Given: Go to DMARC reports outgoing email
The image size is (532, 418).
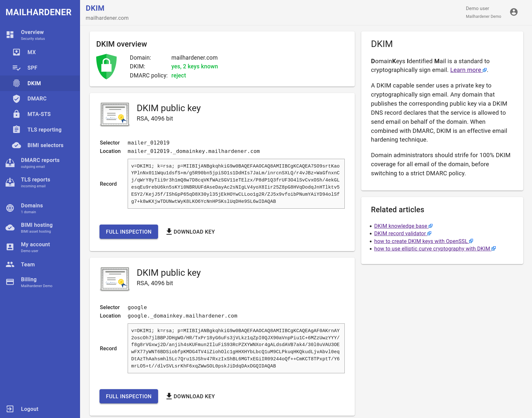Looking at the screenshot, I should [x=40, y=163].
